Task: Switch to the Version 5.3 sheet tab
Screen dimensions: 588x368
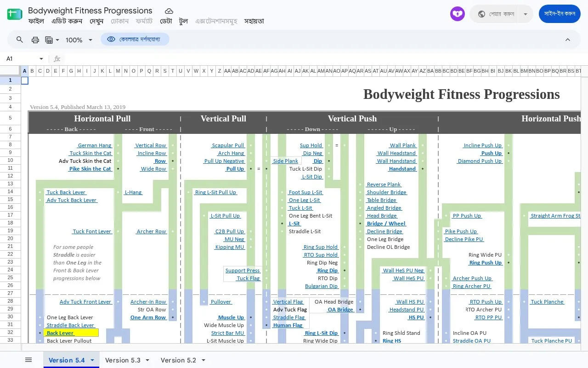Action: pos(123,360)
